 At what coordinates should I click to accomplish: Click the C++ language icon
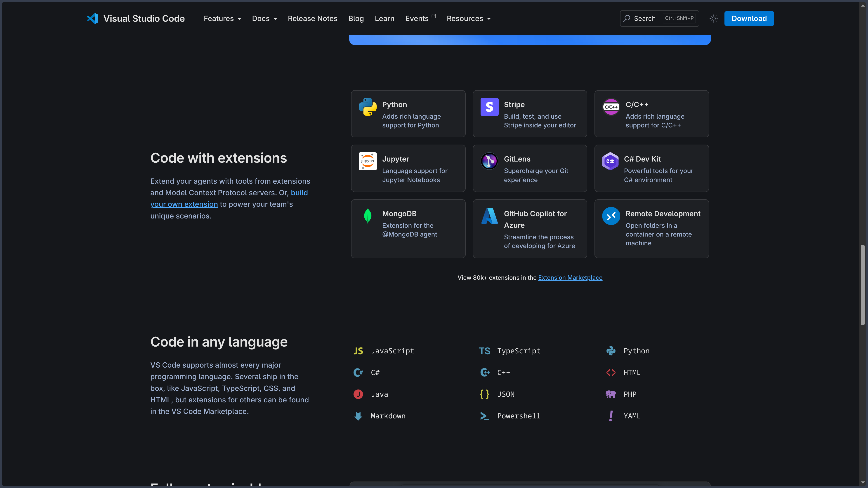[x=485, y=373]
